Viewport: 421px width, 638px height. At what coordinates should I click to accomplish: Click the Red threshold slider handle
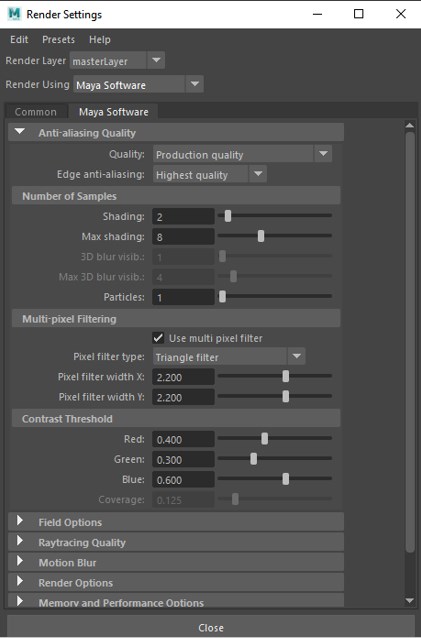(264, 438)
